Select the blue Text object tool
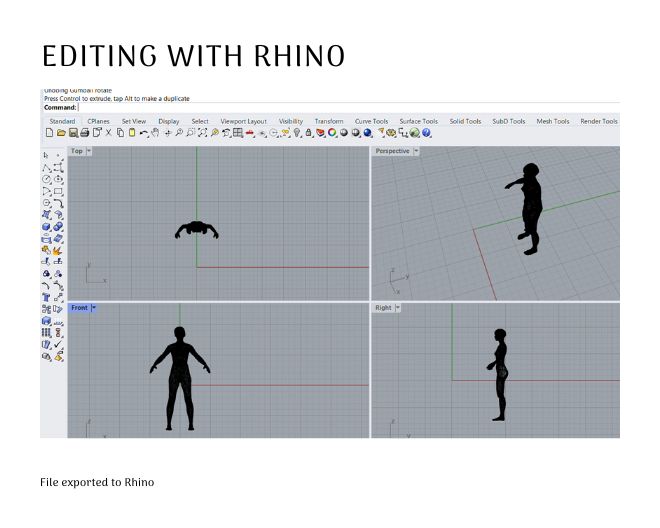 click(x=46, y=297)
